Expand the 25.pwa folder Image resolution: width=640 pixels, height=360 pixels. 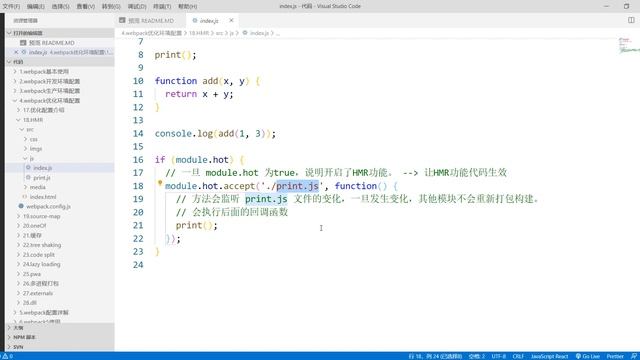[x=60, y=274]
